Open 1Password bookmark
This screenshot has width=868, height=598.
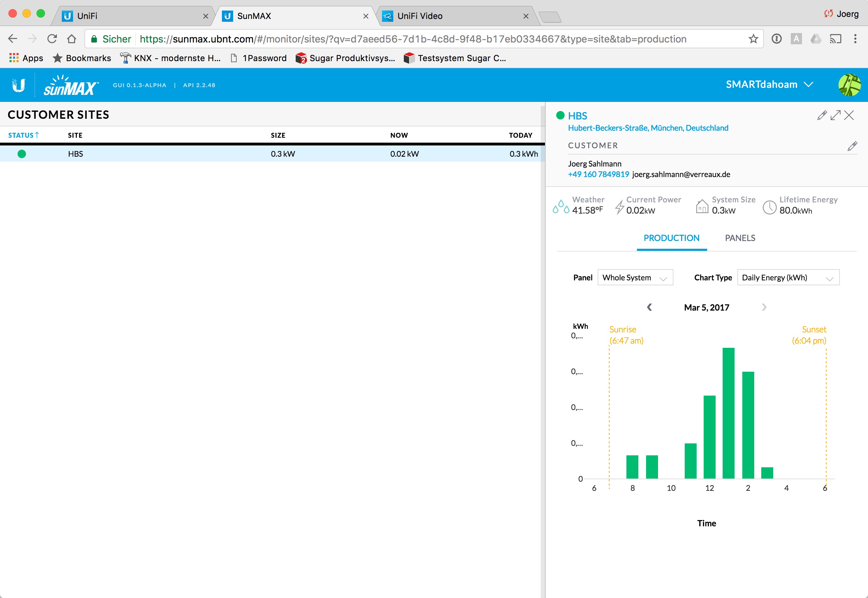[x=258, y=58]
